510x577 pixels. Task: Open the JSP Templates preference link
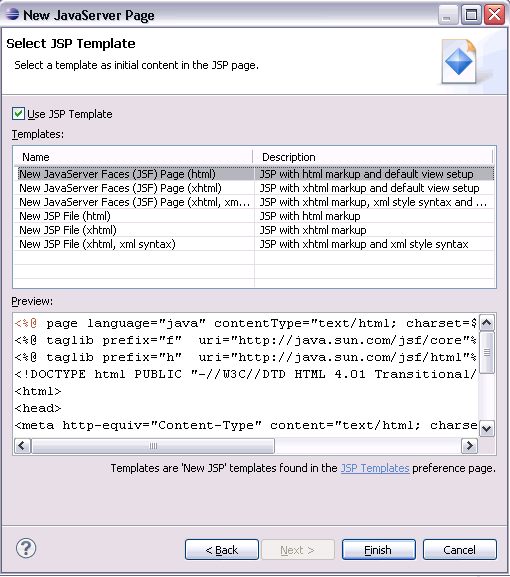(x=375, y=468)
